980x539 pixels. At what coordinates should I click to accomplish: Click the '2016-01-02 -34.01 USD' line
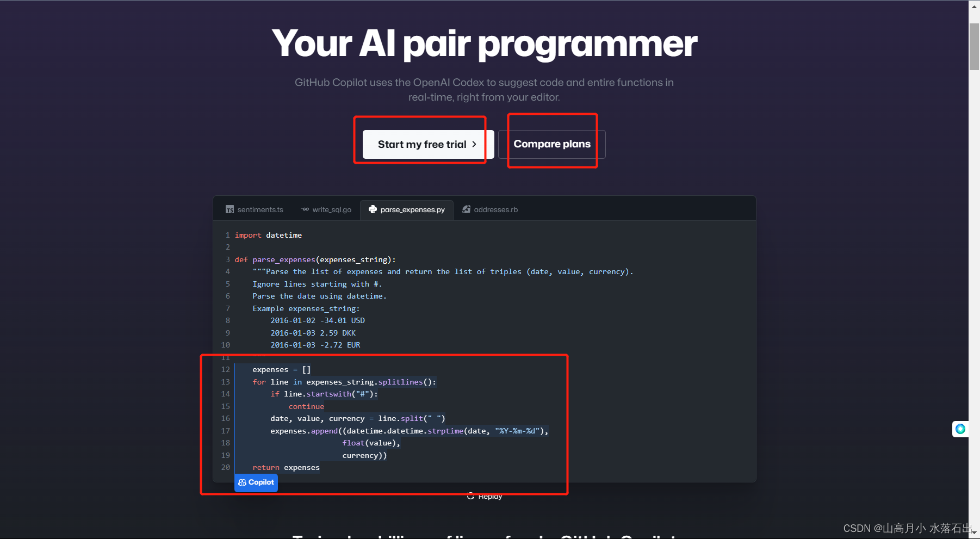point(318,320)
